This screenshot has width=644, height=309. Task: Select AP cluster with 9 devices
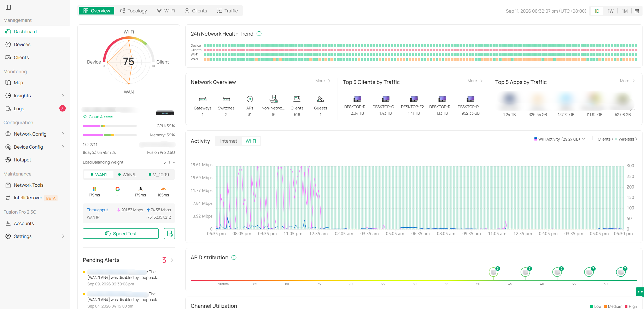coord(557,272)
